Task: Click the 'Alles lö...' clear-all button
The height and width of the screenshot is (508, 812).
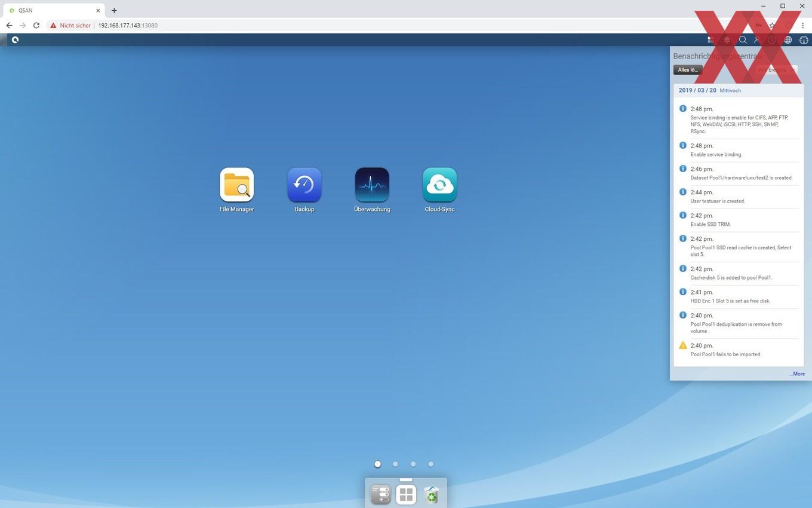Action: [x=688, y=70]
